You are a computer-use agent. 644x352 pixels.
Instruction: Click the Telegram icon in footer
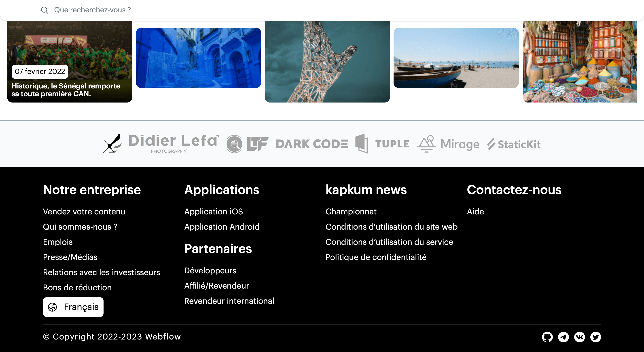(563, 337)
